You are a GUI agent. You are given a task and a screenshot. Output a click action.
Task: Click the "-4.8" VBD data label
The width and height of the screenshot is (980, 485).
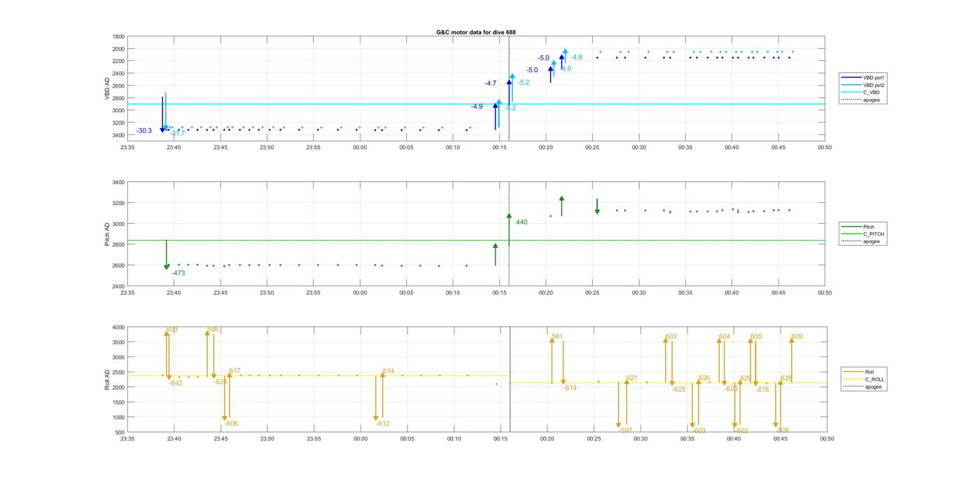tap(576, 57)
